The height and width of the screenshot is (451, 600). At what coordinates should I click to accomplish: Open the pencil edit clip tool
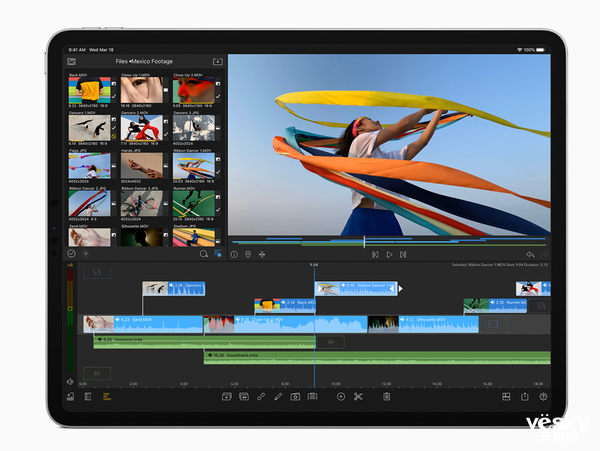pos(278,397)
